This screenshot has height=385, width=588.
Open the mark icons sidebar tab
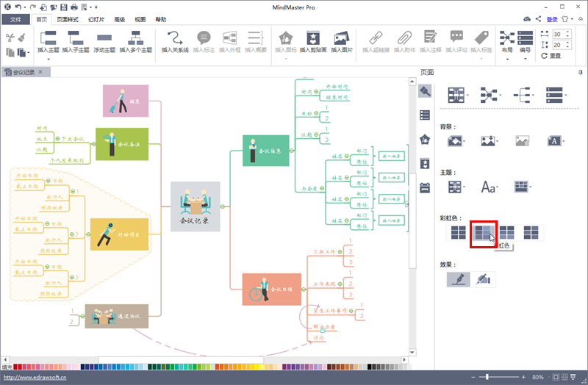click(425, 140)
